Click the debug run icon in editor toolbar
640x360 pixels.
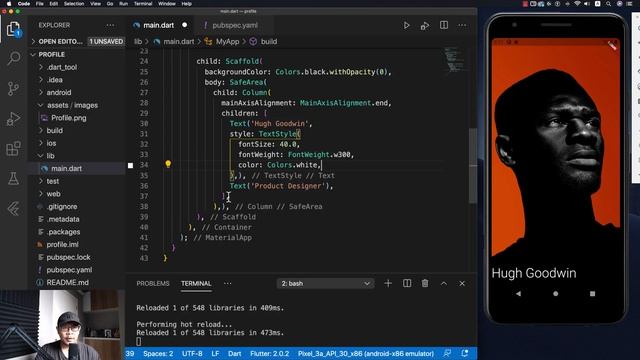425,26
